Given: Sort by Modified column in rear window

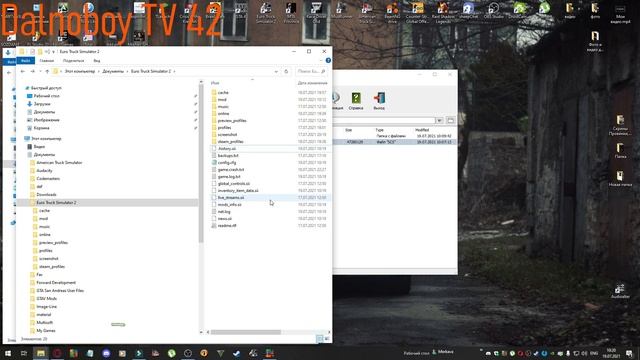Looking at the screenshot, I should [x=422, y=130].
